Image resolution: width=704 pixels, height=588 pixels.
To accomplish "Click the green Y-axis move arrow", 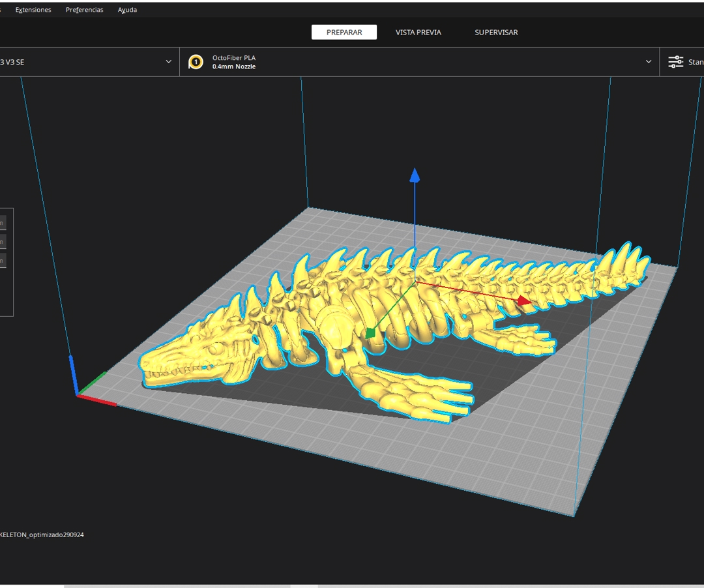I will pyautogui.click(x=370, y=333).
